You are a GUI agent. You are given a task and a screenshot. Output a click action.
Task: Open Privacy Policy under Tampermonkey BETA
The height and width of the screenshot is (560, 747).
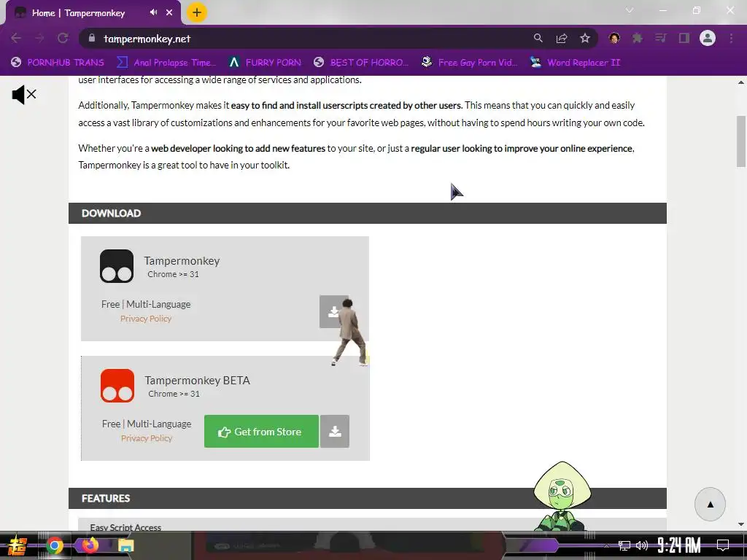(146, 438)
